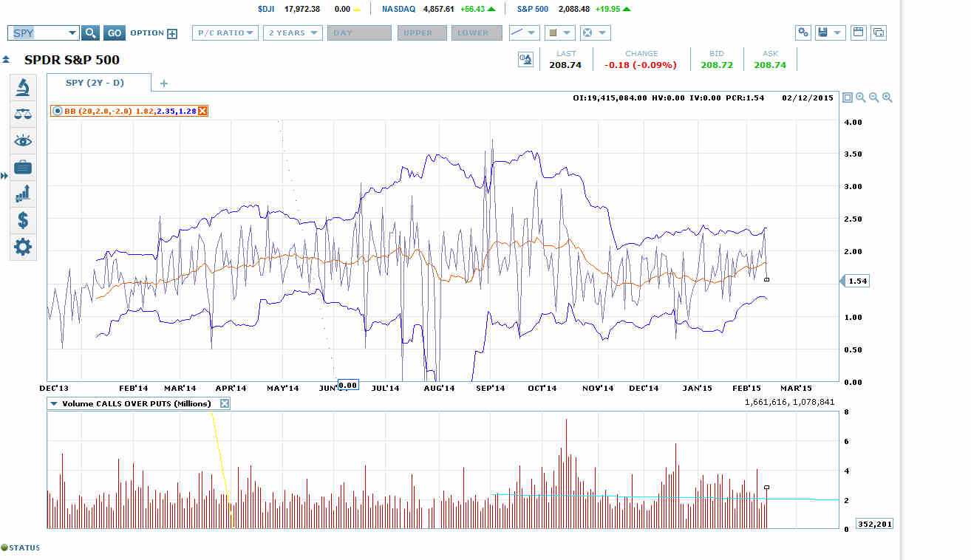
Task: Open the circled X clear dropdown
Action: pos(595,33)
